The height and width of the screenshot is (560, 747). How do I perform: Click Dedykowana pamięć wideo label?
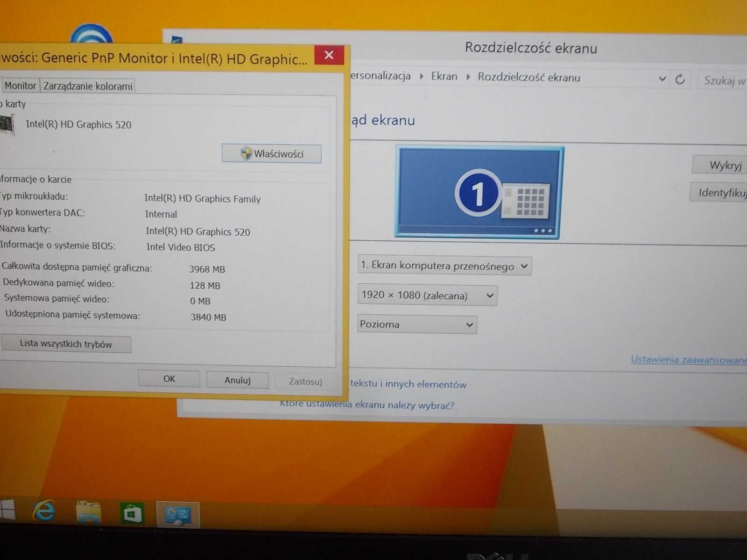point(58,283)
